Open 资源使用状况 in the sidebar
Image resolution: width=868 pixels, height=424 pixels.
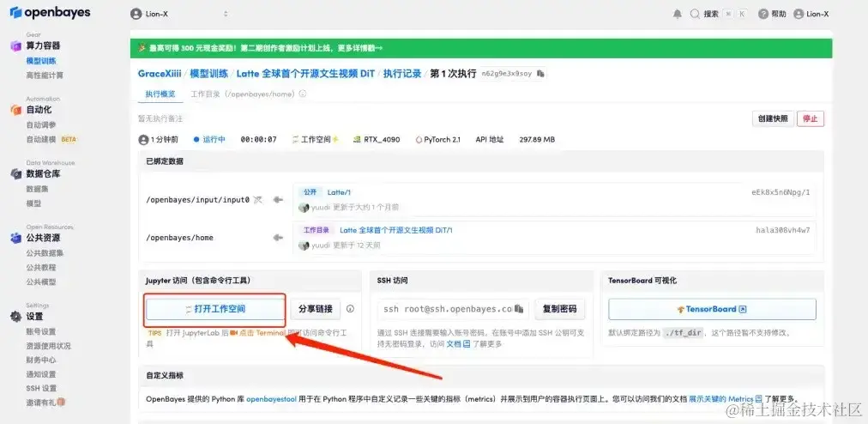(48, 346)
